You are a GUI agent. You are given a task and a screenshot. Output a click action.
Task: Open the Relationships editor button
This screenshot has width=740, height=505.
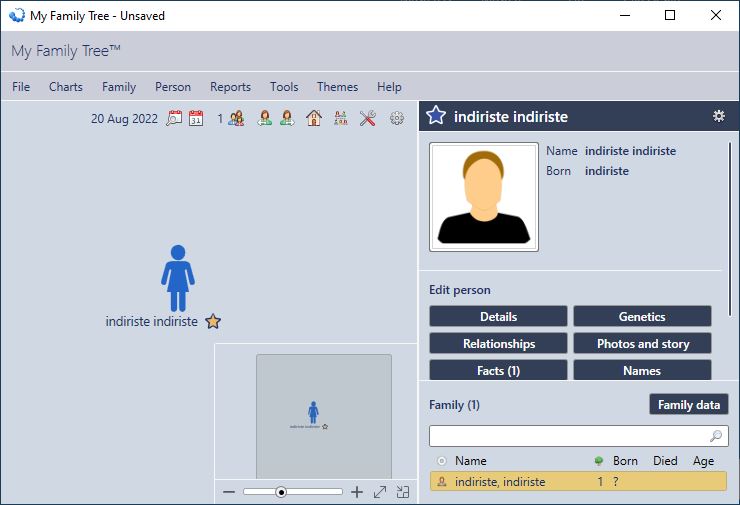click(498, 343)
